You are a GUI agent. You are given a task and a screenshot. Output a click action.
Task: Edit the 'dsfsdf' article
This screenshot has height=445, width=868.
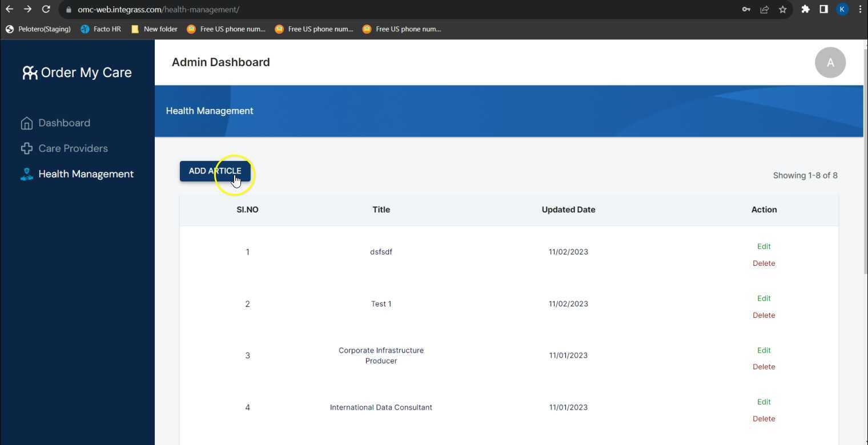click(x=763, y=246)
